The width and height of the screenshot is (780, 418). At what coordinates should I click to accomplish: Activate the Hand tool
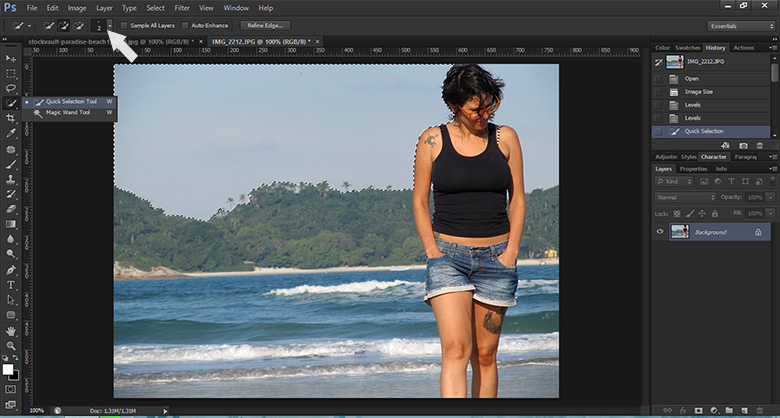click(11, 329)
